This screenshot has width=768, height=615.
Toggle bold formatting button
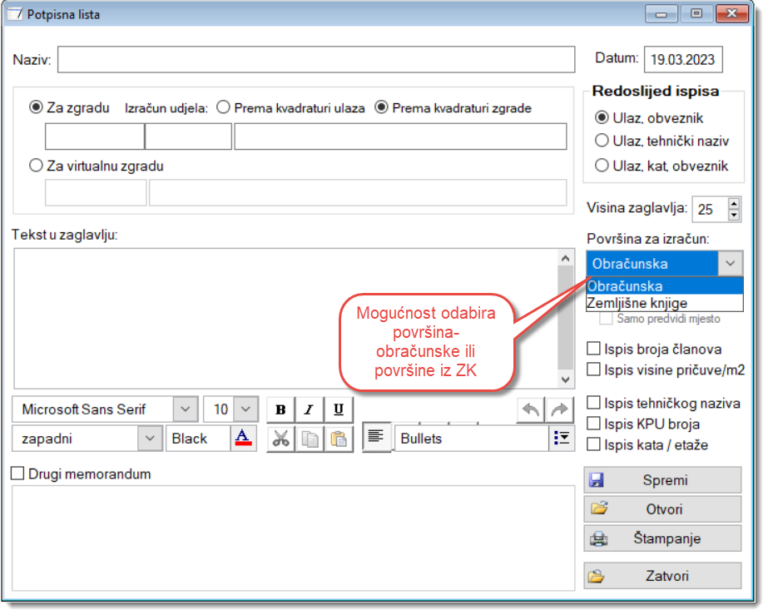(280, 409)
